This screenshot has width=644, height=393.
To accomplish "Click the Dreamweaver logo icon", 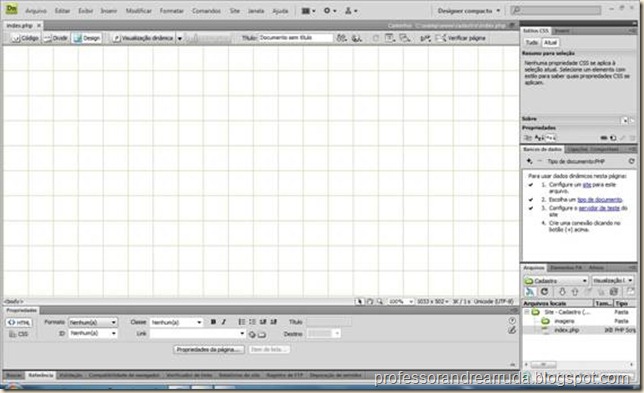I will pos(11,9).
